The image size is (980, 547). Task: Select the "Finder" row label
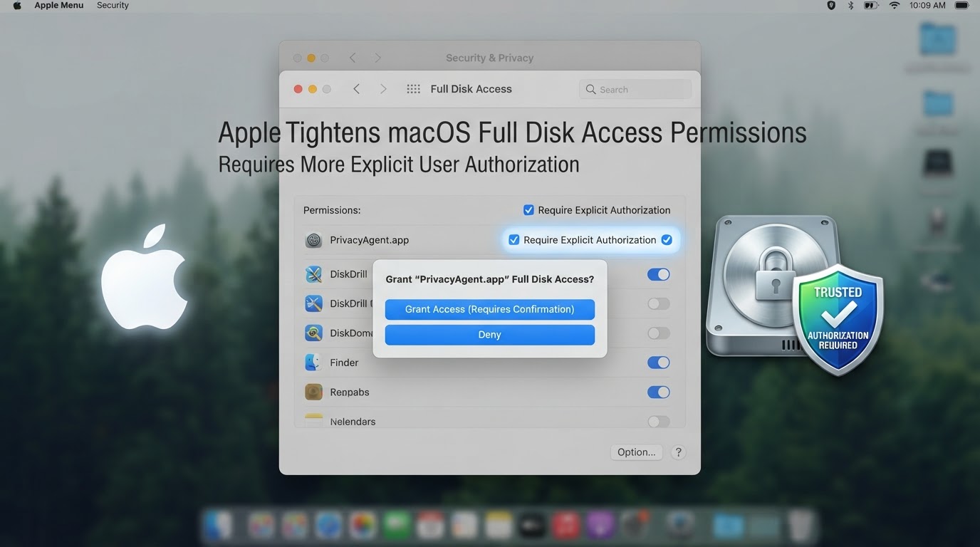click(x=344, y=363)
